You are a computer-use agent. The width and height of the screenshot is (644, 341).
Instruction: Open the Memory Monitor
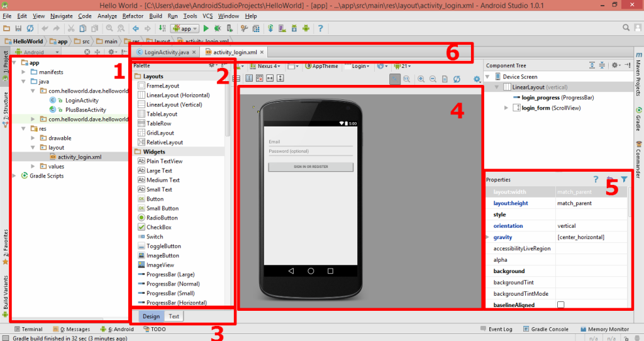604,329
